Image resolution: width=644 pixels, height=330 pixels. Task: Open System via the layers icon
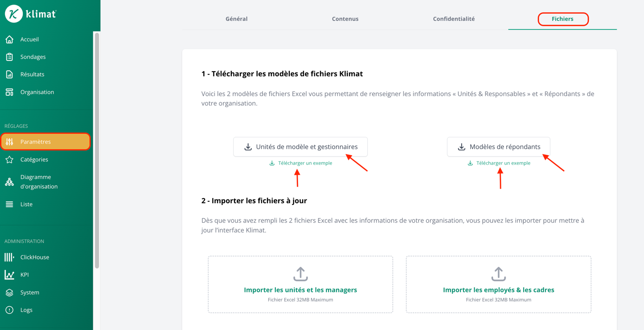pyautogui.click(x=9, y=292)
